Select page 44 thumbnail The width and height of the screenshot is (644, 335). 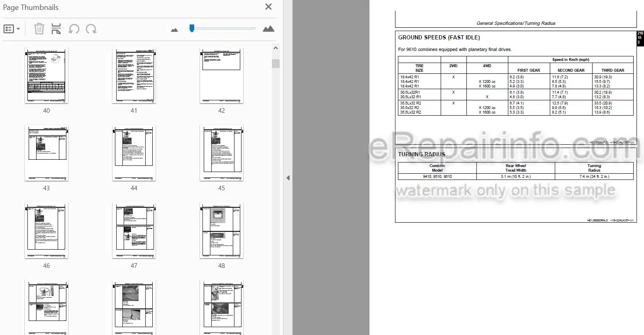pos(134,153)
